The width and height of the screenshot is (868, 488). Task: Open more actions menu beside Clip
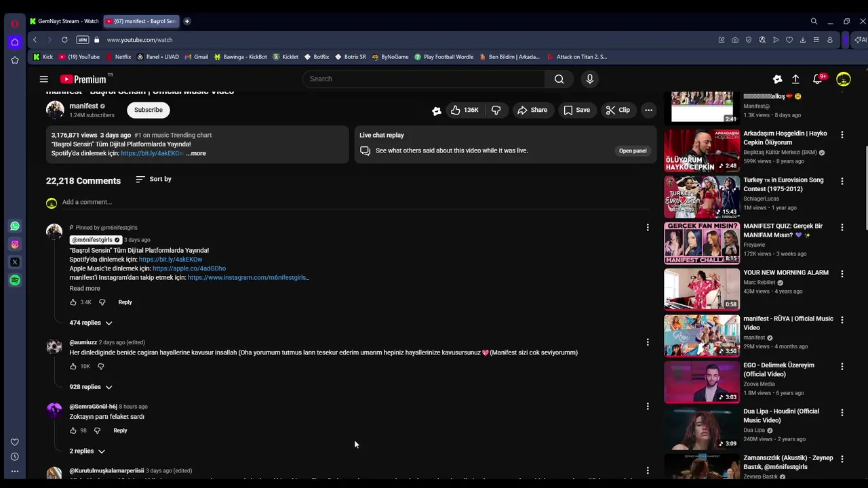point(648,110)
